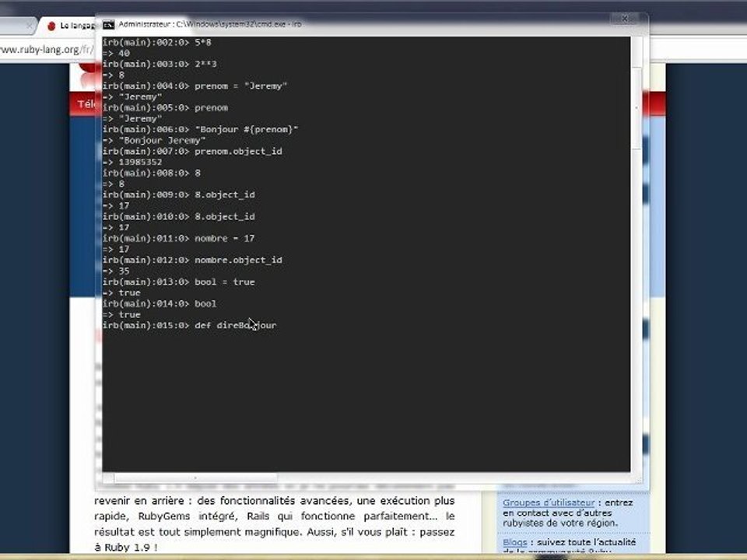Viewport: 747px width, 560px height.
Task: Click the cmd.exe icon in title bar
Action: [109, 24]
